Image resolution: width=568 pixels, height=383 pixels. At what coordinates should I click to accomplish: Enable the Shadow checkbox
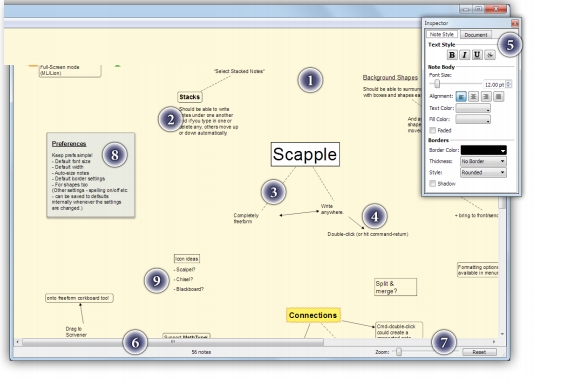point(433,184)
